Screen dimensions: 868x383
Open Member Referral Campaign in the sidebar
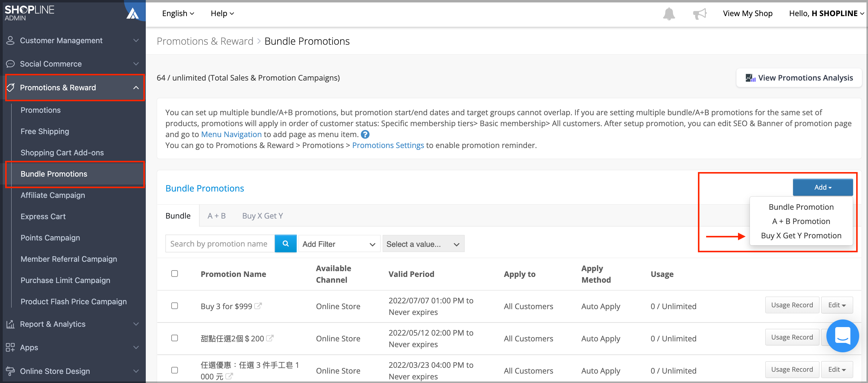pyautogui.click(x=69, y=259)
